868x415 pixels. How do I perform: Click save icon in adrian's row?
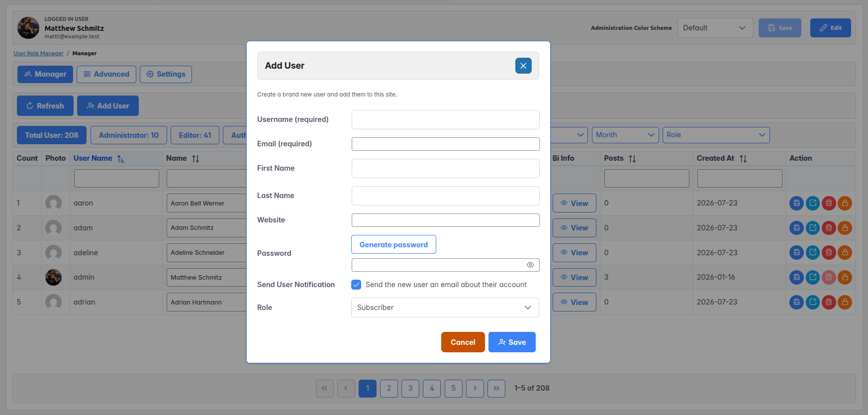796,302
